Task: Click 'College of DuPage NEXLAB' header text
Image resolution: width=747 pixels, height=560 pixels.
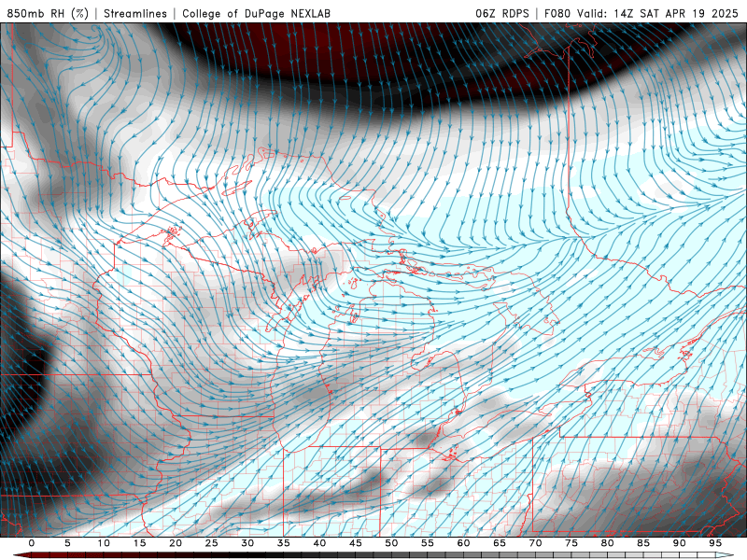Action: point(256,13)
